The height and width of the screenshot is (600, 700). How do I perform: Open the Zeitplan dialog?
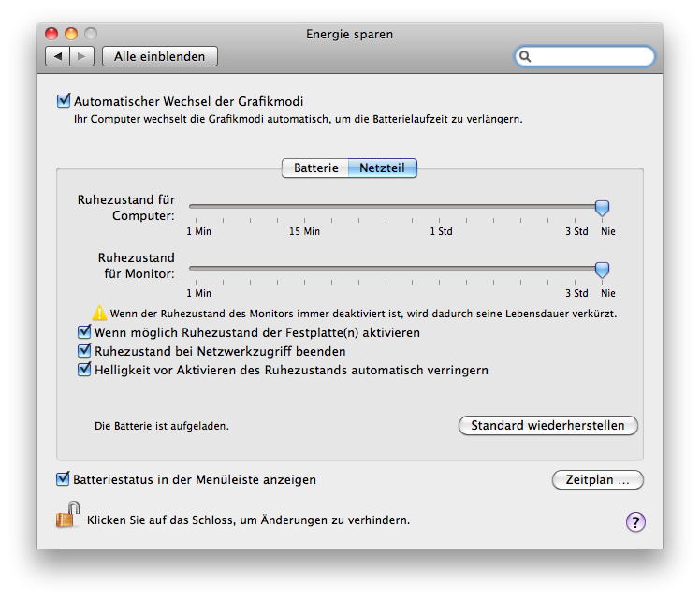pyautogui.click(x=598, y=480)
